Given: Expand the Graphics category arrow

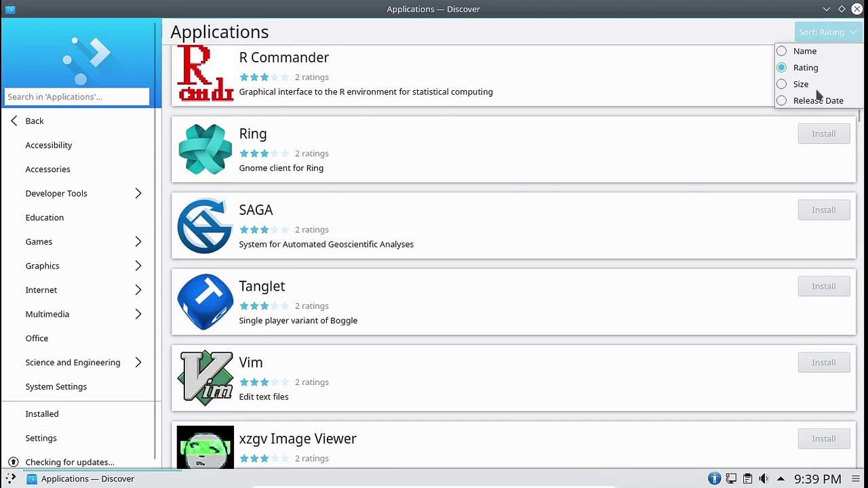Looking at the screenshot, I should pyautogui.click(x=138, y=266).
